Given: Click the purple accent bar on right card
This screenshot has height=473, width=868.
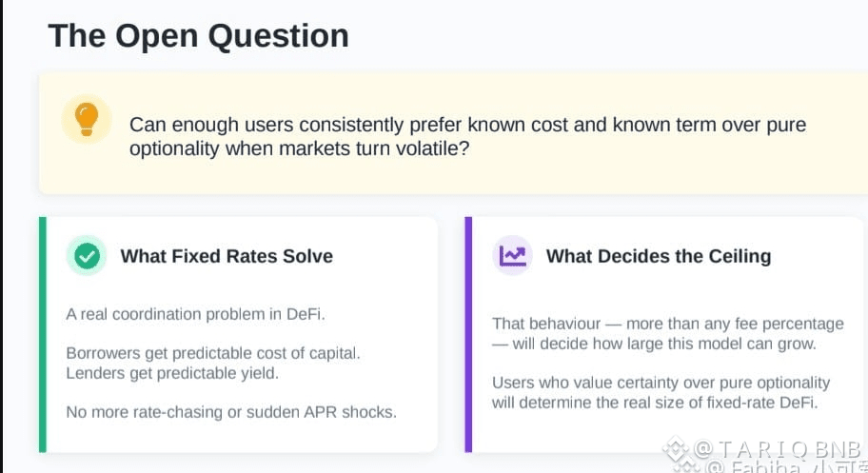Looking at the screenshot, I should [468, 335].
